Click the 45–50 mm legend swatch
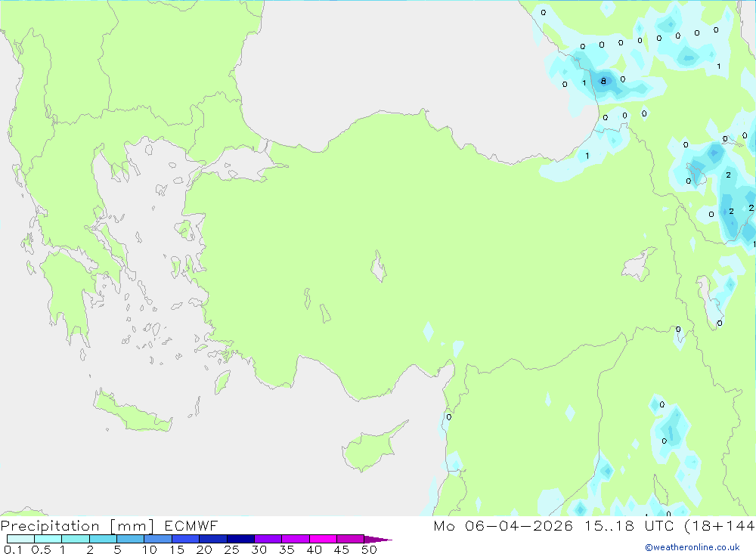This screenshot has height=554, width=756. [350, 539]
